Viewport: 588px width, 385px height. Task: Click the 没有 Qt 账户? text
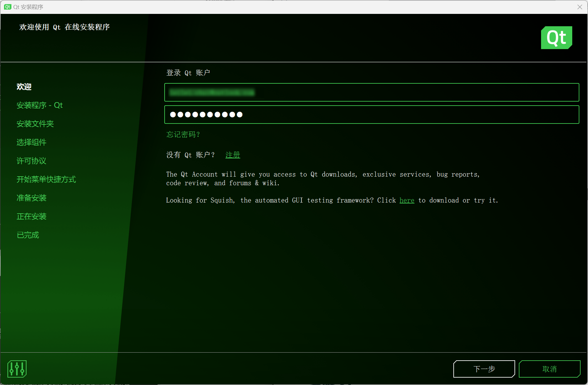tap(190, 155)
